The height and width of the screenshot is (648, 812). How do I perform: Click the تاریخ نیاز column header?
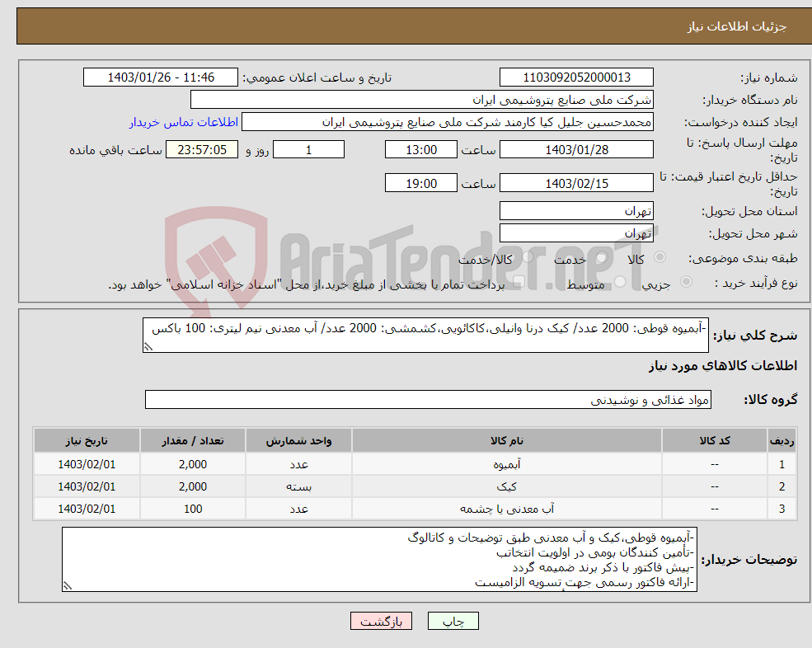coord(87,440)
